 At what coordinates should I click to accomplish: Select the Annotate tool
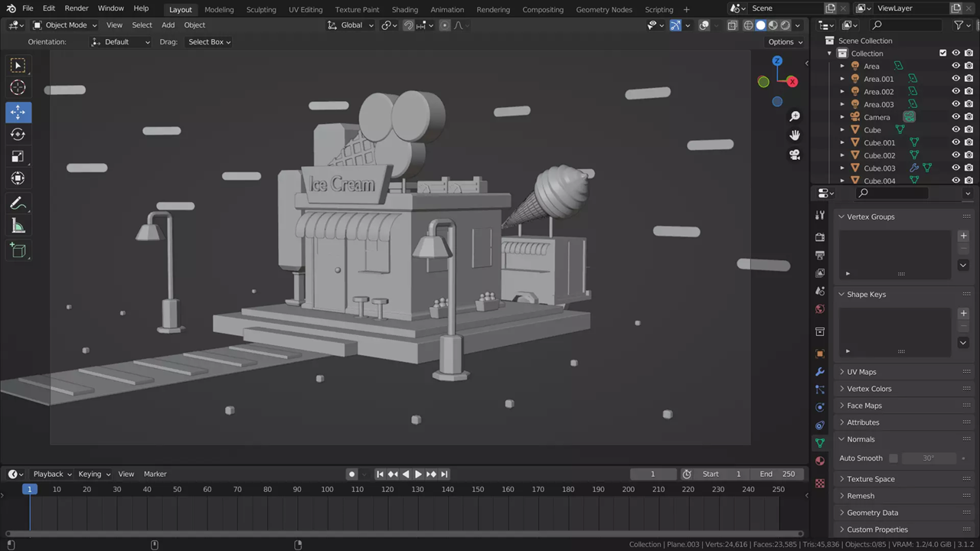pyautogui.click(x=18, y=204)
